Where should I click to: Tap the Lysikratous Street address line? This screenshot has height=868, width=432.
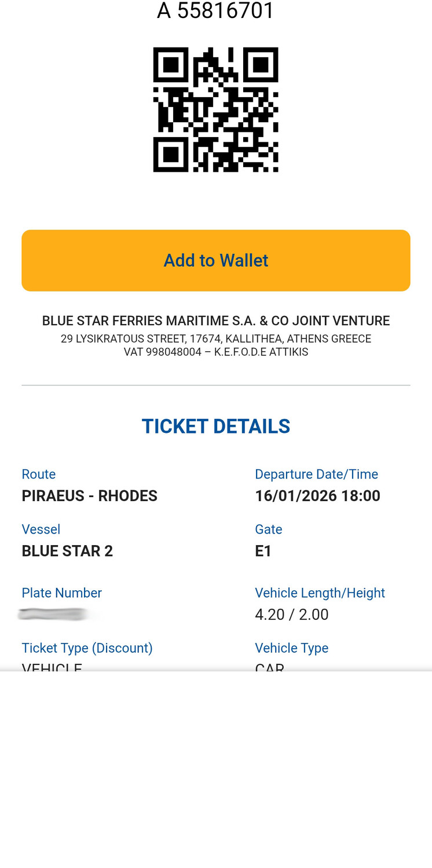pos(216,339)
